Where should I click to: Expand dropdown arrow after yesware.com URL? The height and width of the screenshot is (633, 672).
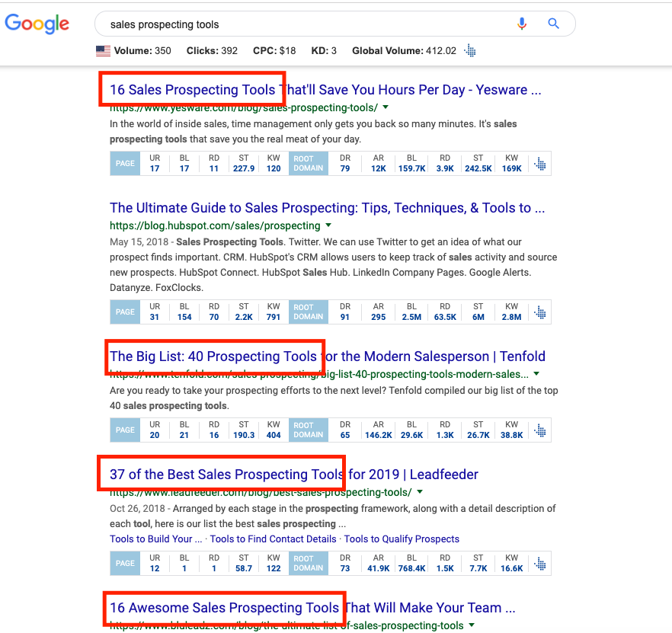(x=386, y=107)
